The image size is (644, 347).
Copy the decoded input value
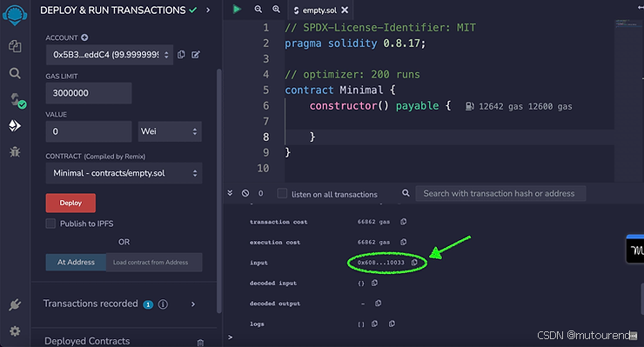tap(374, 283)
